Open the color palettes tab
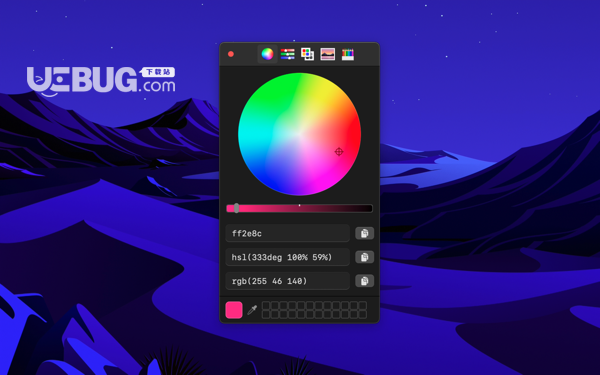Image resolution: width=600 pixels, height=375 pixels. [307, 54]
